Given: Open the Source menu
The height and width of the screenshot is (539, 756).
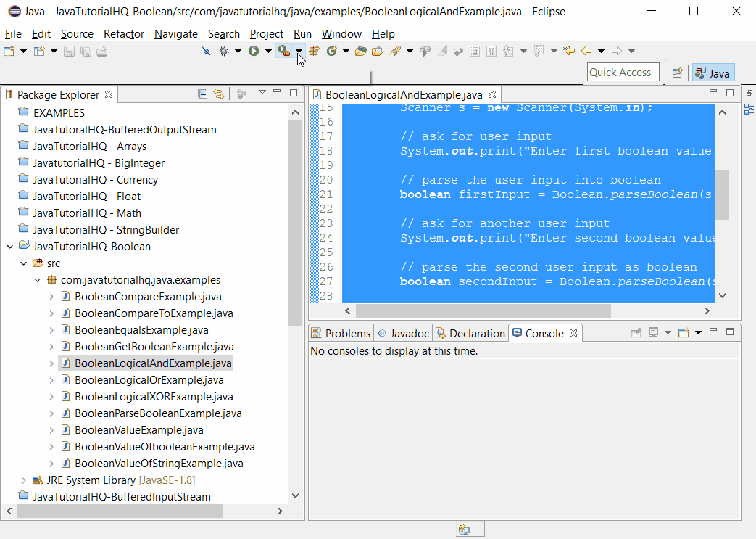Looking at the screenshot, I should tap(77, 34).
